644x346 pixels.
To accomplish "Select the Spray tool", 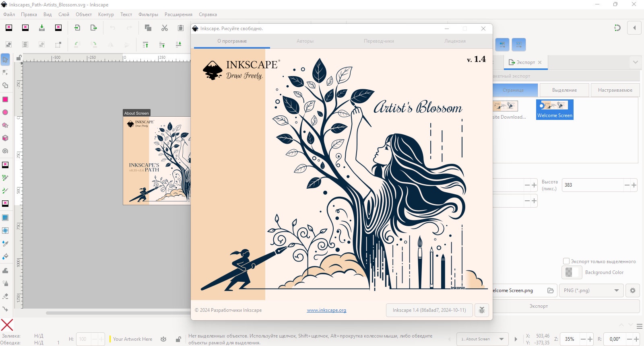I will 5,283.
